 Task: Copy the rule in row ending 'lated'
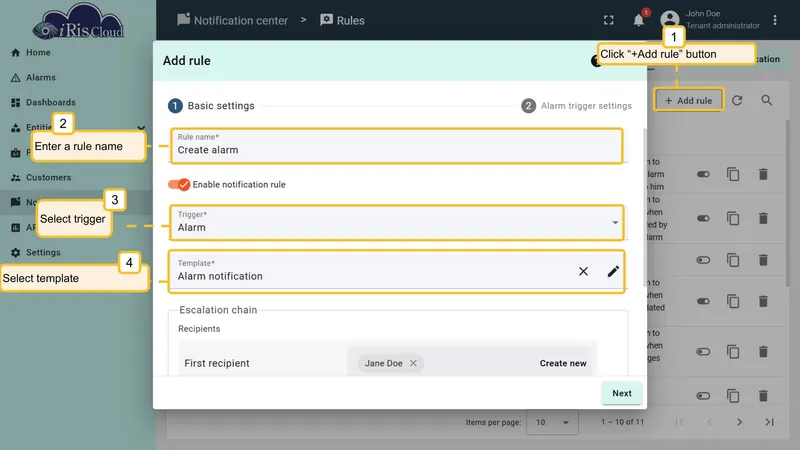pos(733,302)
